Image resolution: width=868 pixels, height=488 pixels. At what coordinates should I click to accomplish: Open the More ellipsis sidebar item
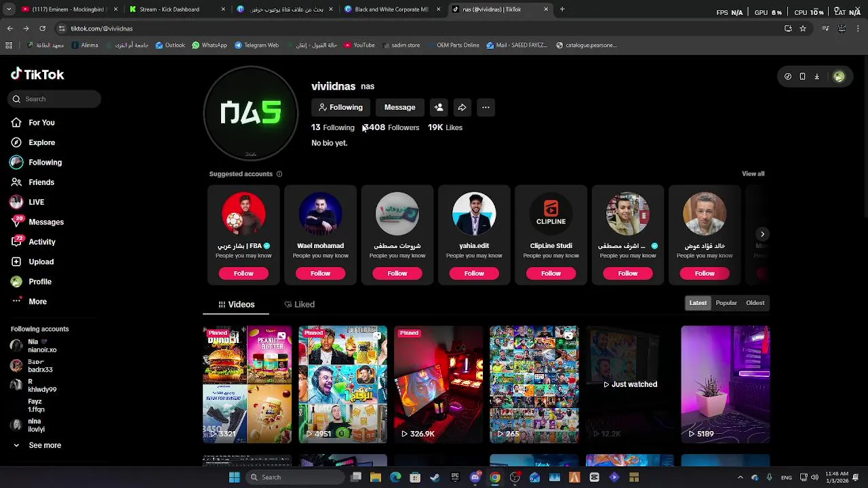28,302
